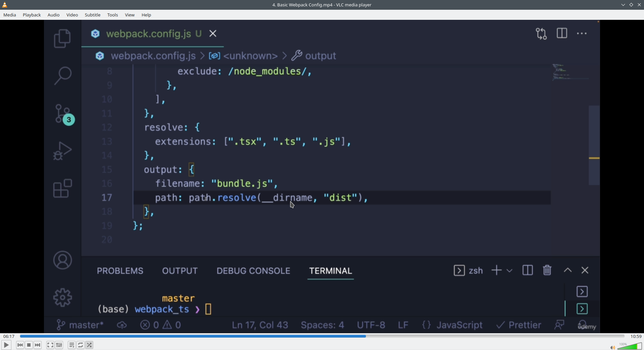Split the terminal pane

tap(528, 270)
